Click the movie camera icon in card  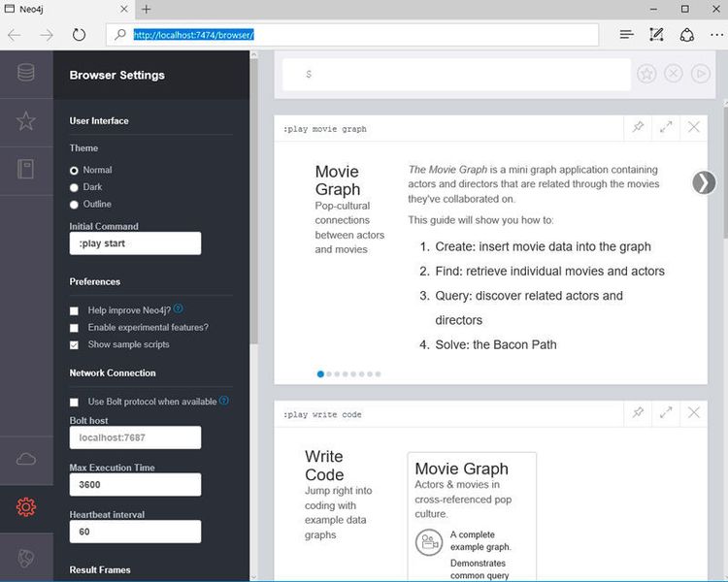point(428,541)
